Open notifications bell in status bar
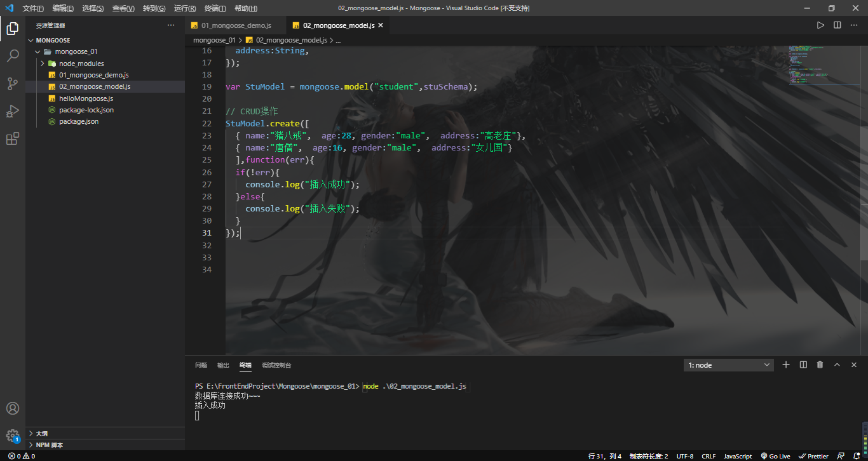The image size is (868, 461). (x=857, y=456)
